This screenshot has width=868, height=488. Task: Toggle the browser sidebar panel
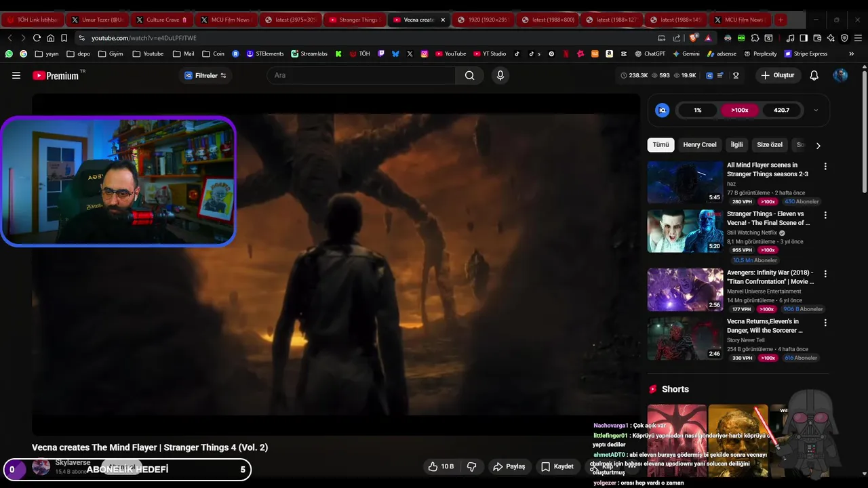click(x=804, y=38)
